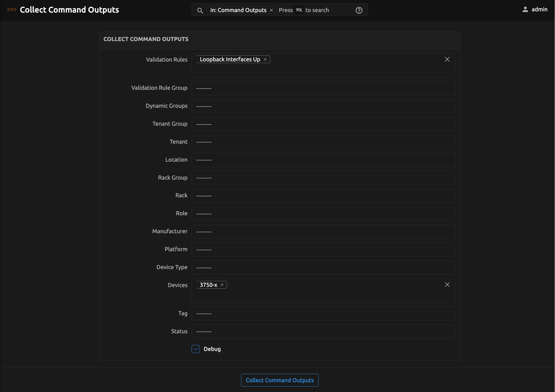Viewport: 555px width, 392px height.
Task: Expand the Dynamic Groups dropdown
Action: (323, 106)
